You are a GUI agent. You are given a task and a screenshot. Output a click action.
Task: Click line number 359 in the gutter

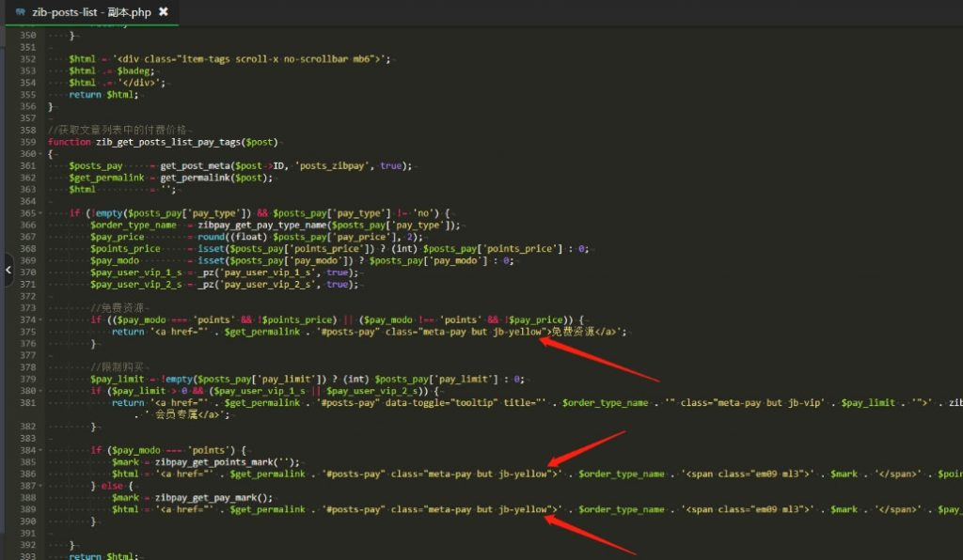tap(26, 142)
